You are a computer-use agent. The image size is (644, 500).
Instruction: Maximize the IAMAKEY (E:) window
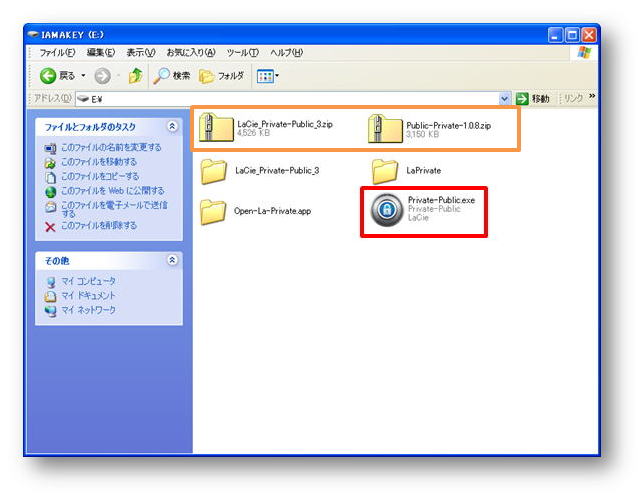click(x=572, y=35)
